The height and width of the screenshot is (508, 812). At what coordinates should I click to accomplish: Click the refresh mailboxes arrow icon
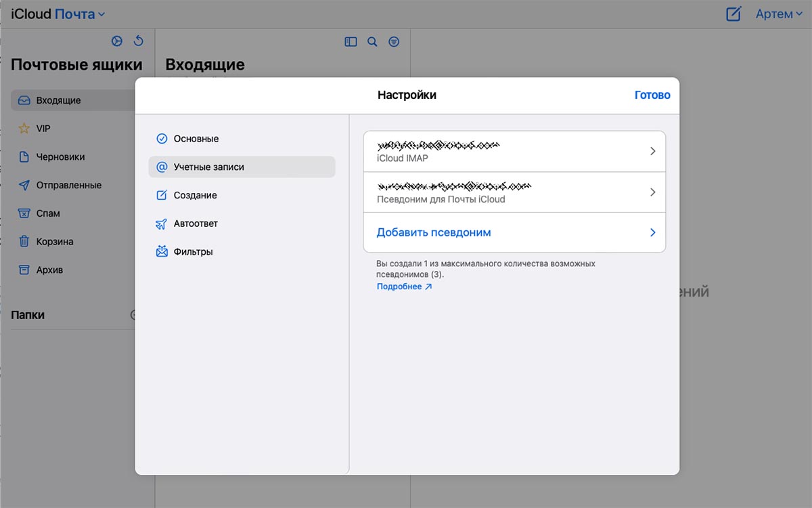coord(139,41)
